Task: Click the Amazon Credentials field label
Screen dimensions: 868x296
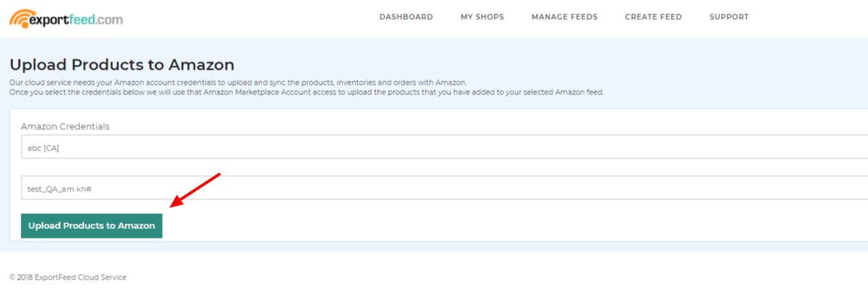Action: [65, 126]
